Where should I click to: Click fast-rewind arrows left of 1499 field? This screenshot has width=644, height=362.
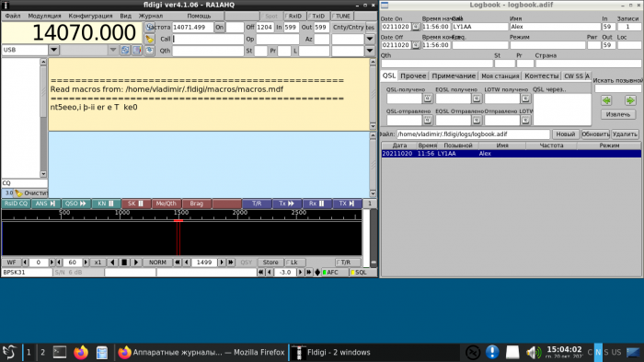(178, 262)
